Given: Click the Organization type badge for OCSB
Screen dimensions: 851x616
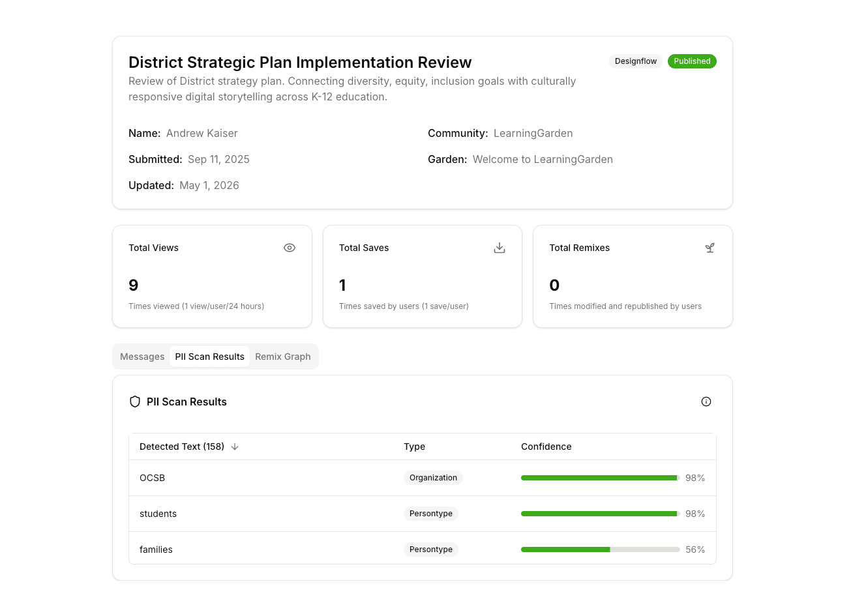Looking at the screenshot, I should point(433,478).
